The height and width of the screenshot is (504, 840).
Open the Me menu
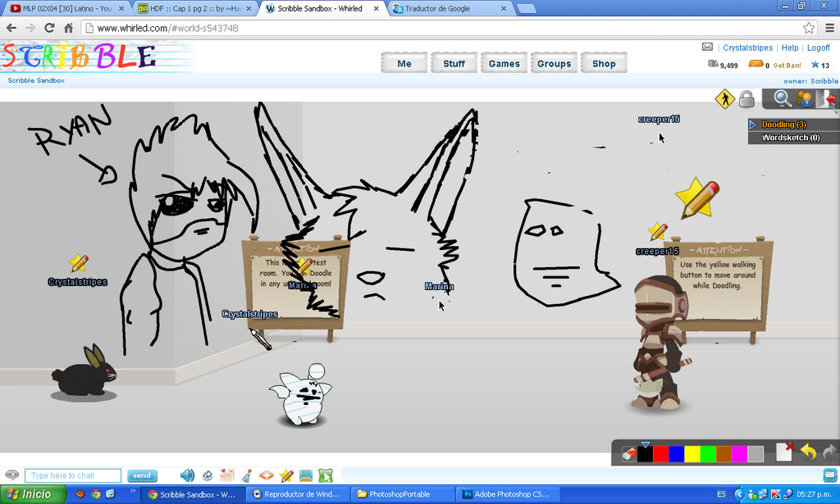click(x=404, y=64)
